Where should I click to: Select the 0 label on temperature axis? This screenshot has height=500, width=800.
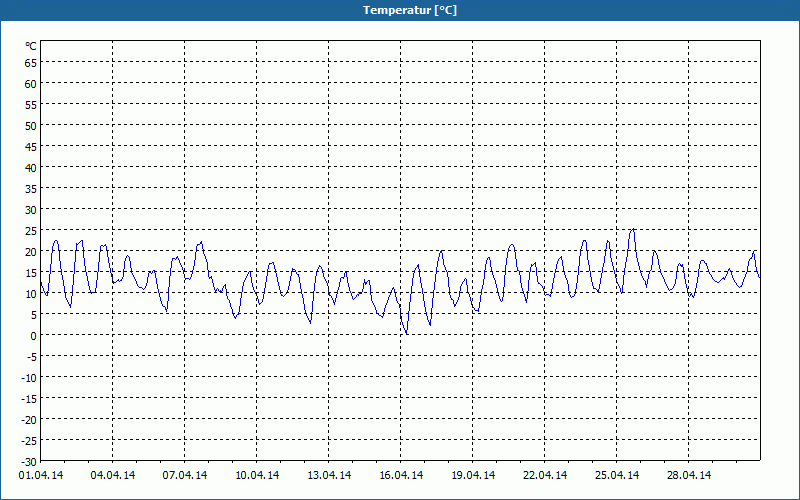tap(34, 335)
